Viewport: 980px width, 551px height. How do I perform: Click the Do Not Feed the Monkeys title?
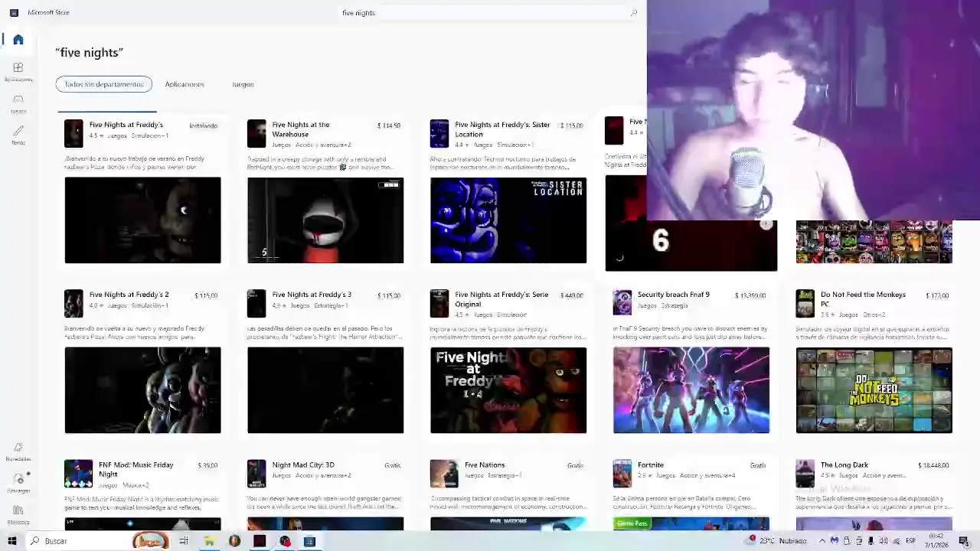pyautogui.click(x=863, y=299)
